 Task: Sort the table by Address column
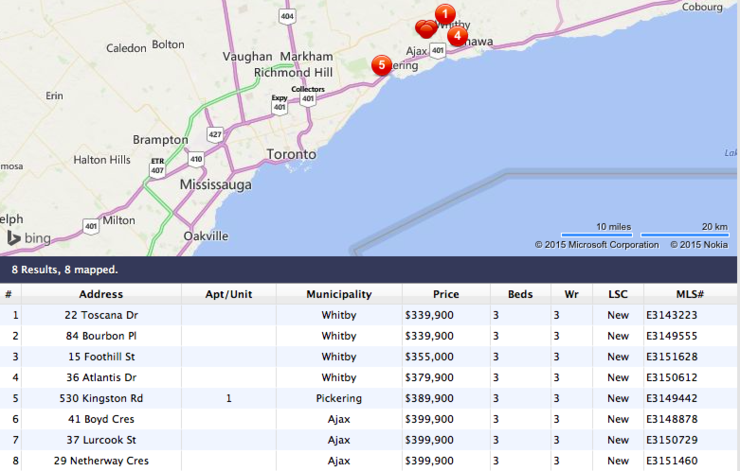101,294
